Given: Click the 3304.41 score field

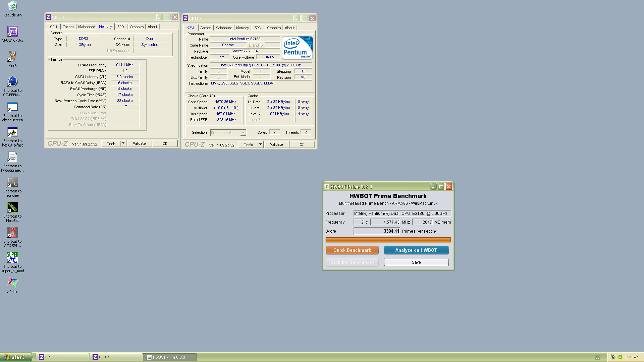Looking at the screenshot, I should click(377, 231).
